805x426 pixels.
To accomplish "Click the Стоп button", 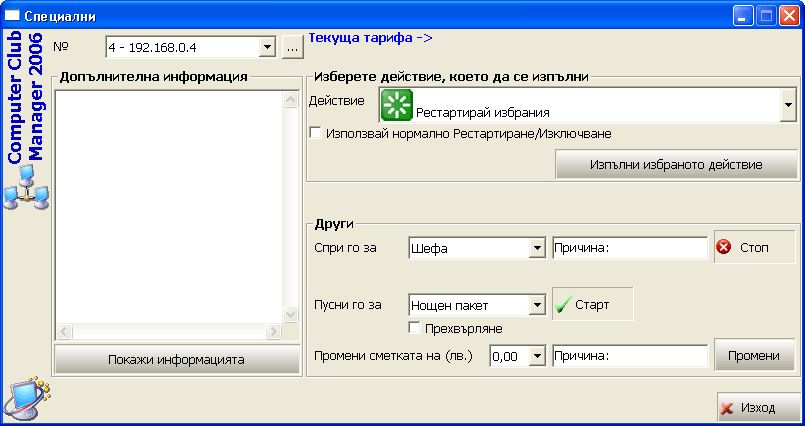I will click(x=754, y=247).
